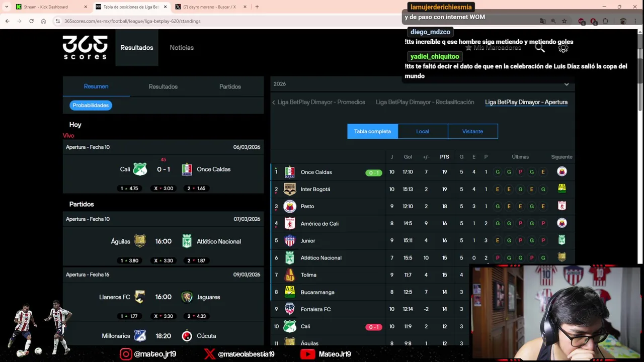The image size is (644, 362).
Task: Open a new browser tab with plus
Action: [257, 7]
